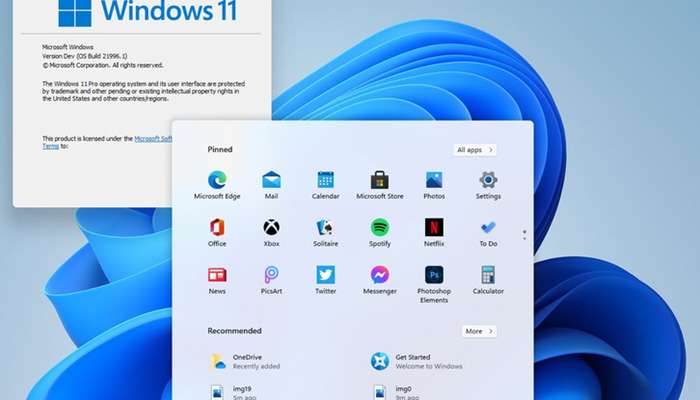Click the Windows 11 logo in About window
Viewport: 700px width, 400px height.
click(147, 11)
